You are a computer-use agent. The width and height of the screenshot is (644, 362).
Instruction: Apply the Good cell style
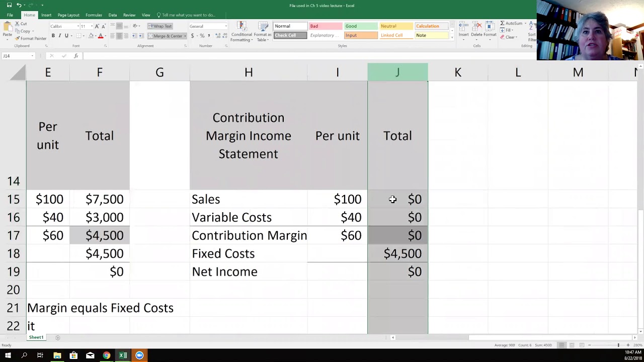[x=360, y=26]
